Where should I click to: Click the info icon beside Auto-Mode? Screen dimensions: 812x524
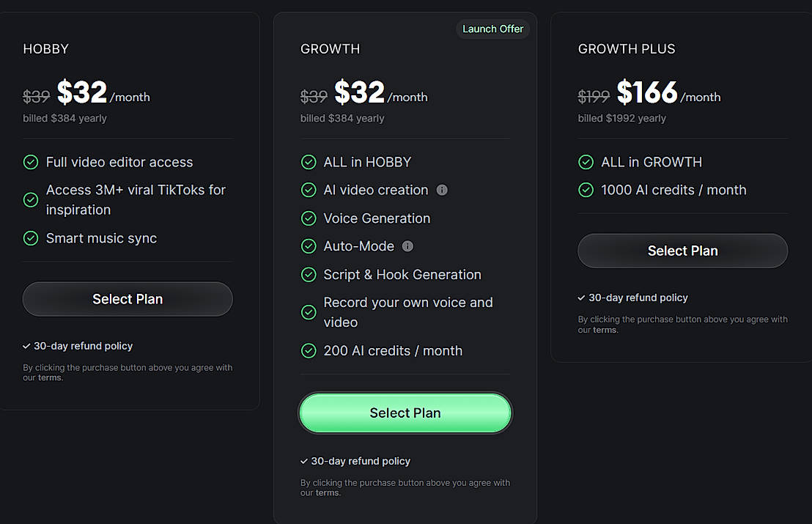click(407, 246)
